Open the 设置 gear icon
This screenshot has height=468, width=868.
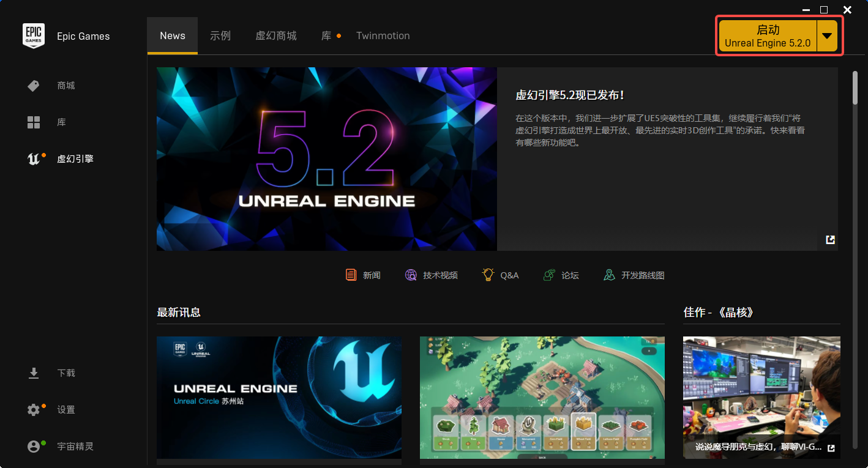point(34,410)
